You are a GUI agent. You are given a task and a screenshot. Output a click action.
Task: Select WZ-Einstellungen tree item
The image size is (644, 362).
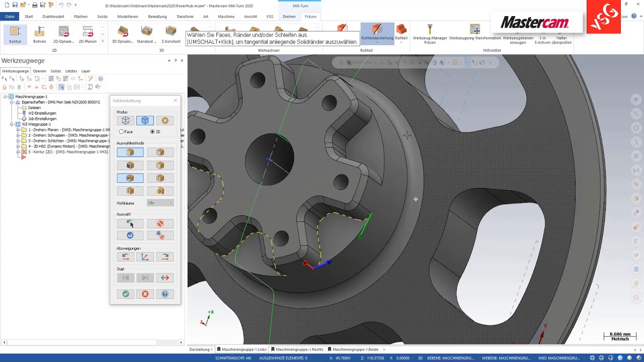point(42,113)
